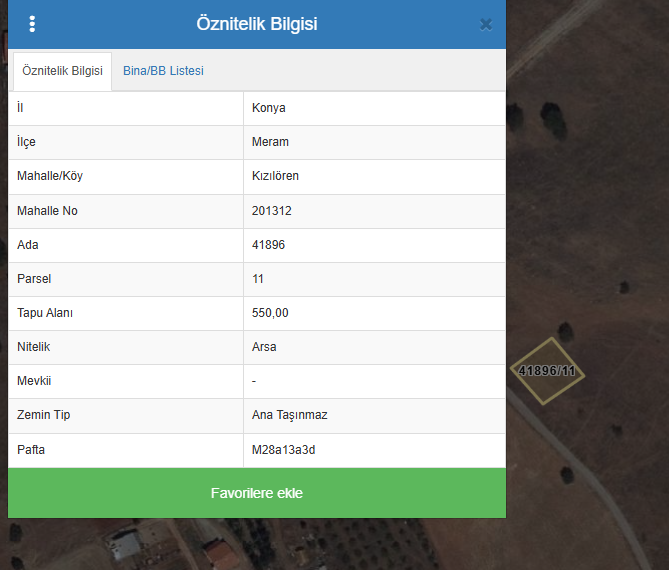Click the Ada value 41896

click(269, 245)
